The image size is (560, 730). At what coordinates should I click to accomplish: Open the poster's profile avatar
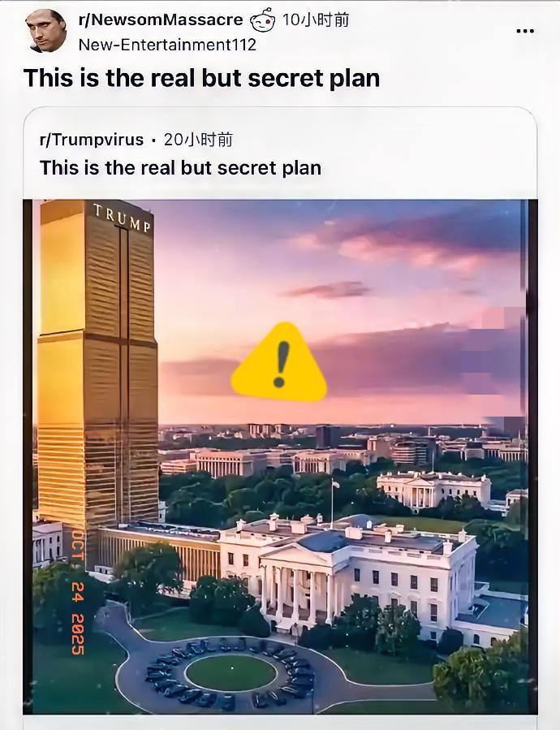point(46,31)
